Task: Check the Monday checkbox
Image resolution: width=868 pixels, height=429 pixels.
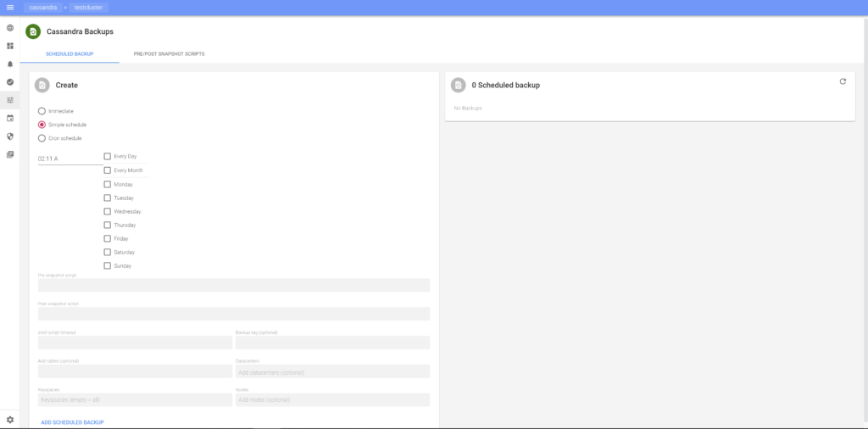Action: click(108, 184)
